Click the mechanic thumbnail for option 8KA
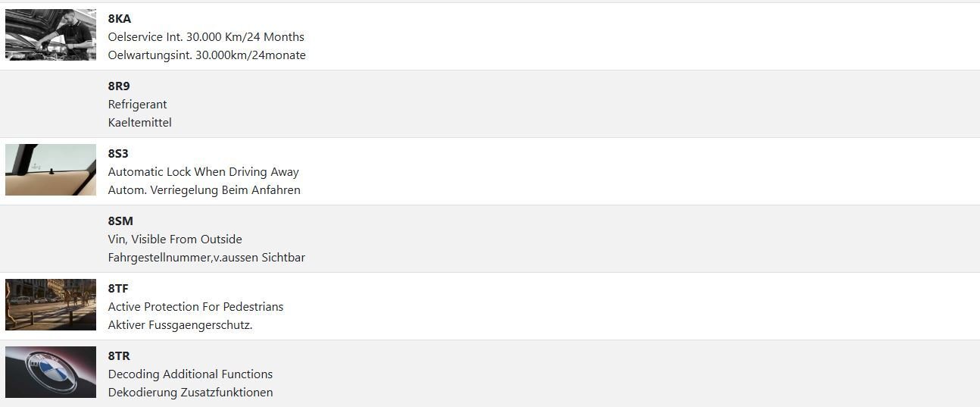This screenshot has height=407, width=980. (51, 35)
